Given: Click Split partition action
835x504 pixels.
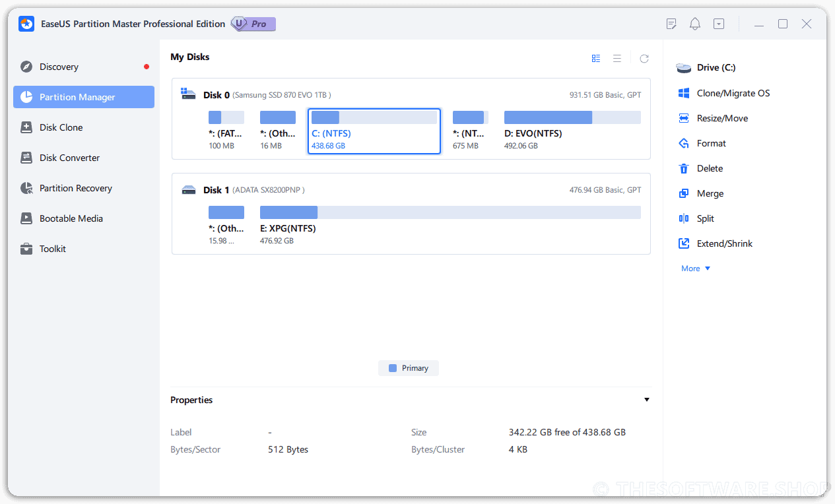Looking at the screenshot, I should click(697, 218).
